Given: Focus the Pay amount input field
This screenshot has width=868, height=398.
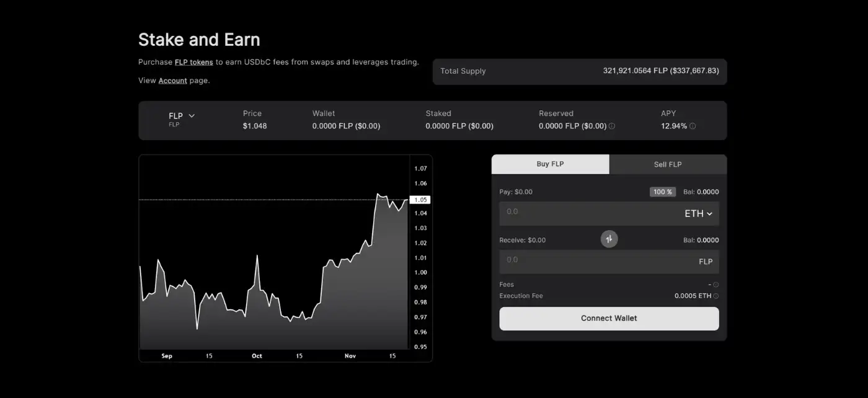Looking at the screenshot, I should coord(583,212).
